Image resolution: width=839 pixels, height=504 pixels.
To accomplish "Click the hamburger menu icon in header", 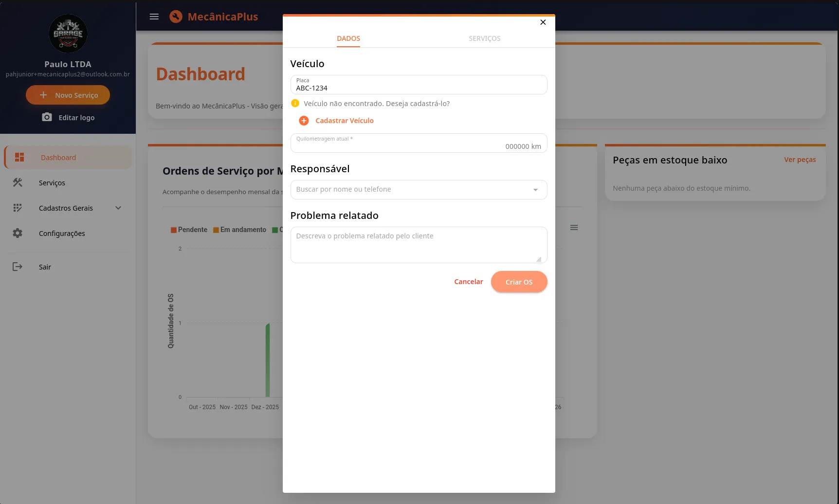I will tap(154, 17).
